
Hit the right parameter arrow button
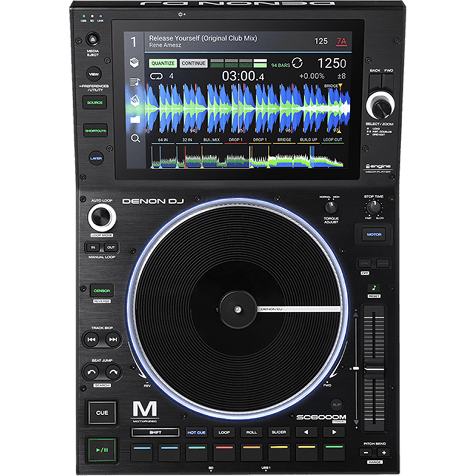click(x=334, y=432)
